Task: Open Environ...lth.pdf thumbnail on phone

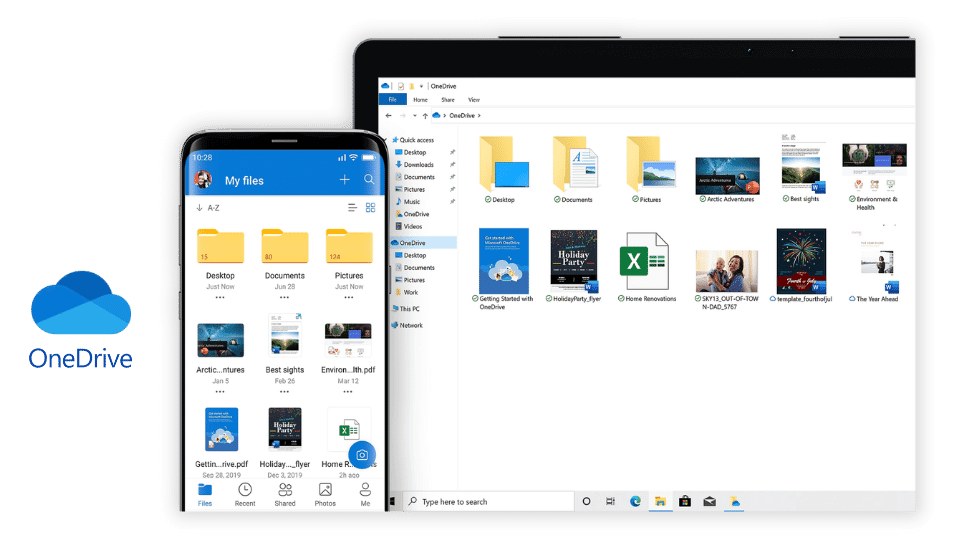Action: (x=348, y=340)
